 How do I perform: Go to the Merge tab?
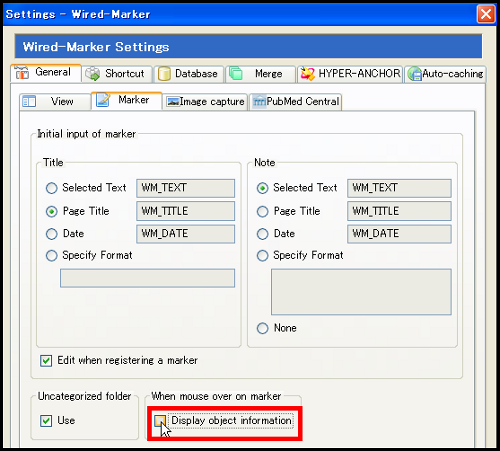pos(260,74)
